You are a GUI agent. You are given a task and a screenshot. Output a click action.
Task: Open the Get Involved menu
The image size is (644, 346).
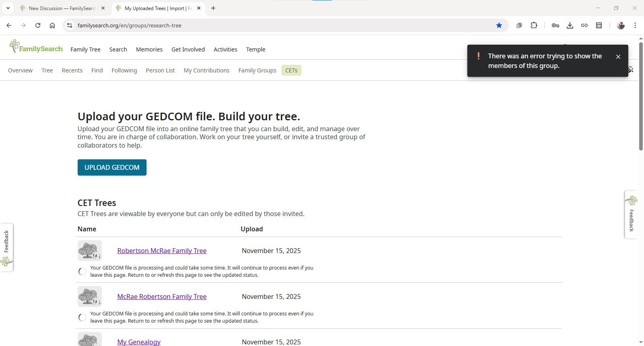click(188, 49)
